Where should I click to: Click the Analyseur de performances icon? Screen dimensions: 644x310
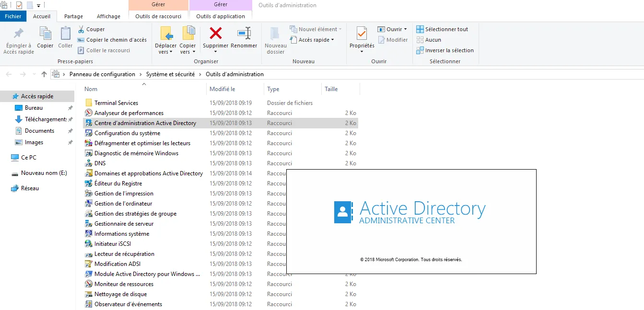point(89,113)
